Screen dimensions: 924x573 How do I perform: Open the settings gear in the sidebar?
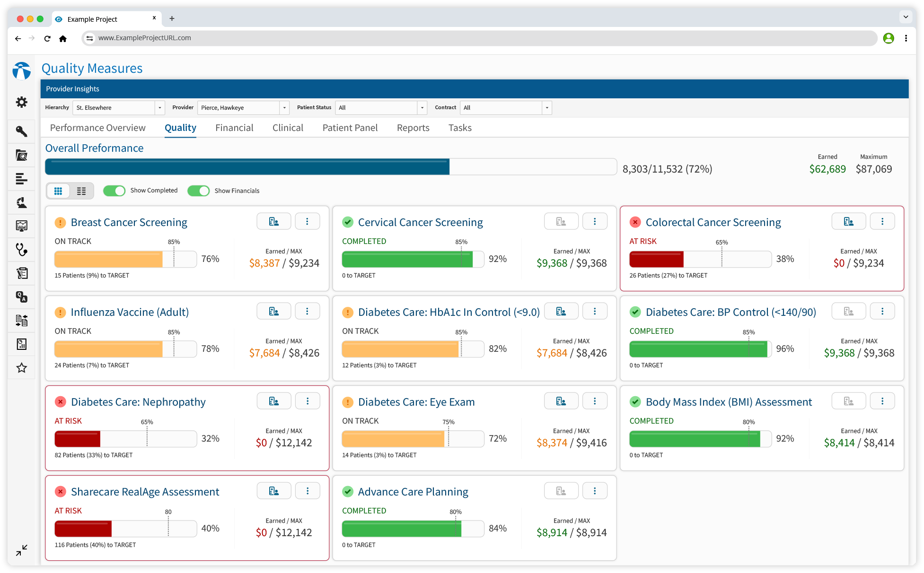click(22, 102)
